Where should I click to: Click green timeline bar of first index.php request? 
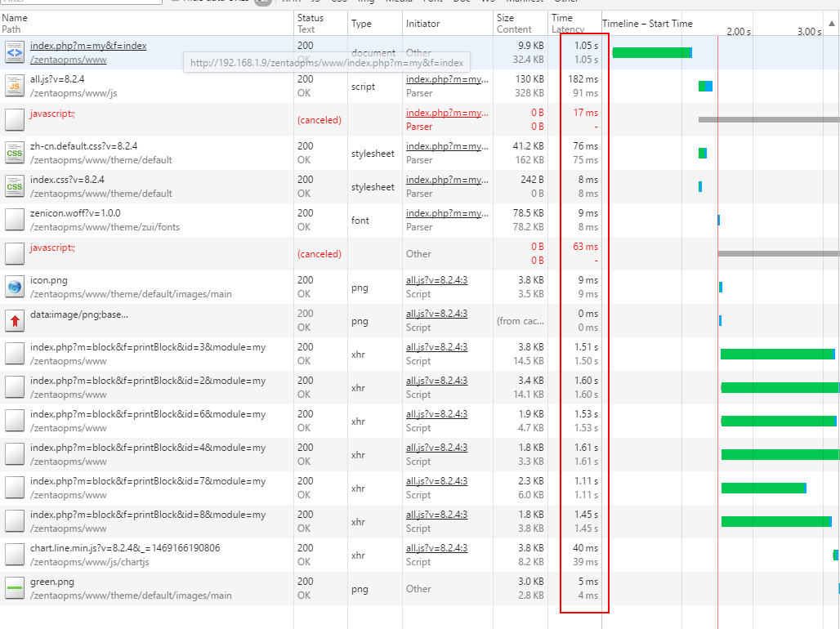[x=650, y=53]
